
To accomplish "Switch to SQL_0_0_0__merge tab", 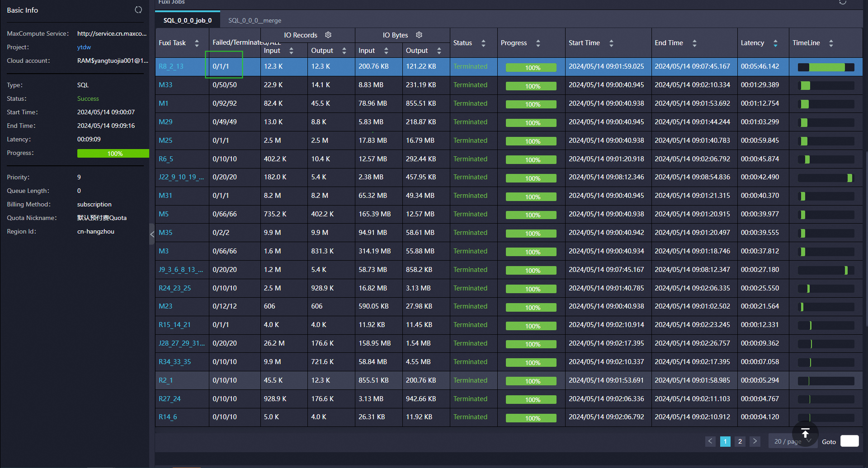I will 255,20.
